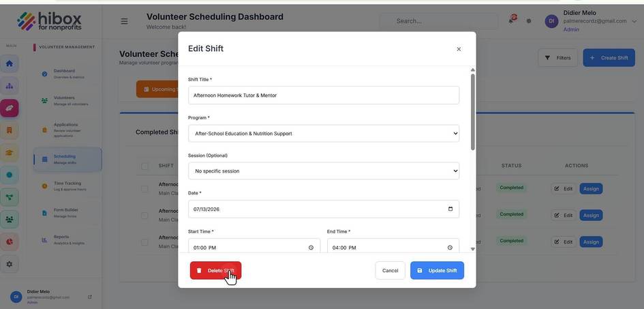Open the notifications bell icon

pos(511,20)
